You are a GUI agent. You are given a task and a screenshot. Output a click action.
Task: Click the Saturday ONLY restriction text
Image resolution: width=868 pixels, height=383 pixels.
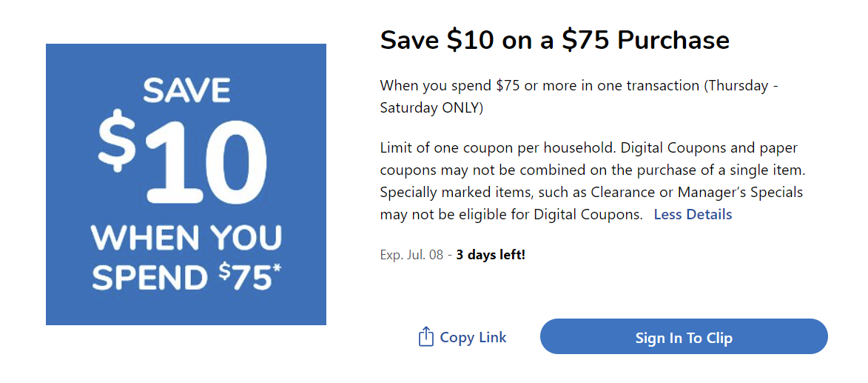pos(432,108)
